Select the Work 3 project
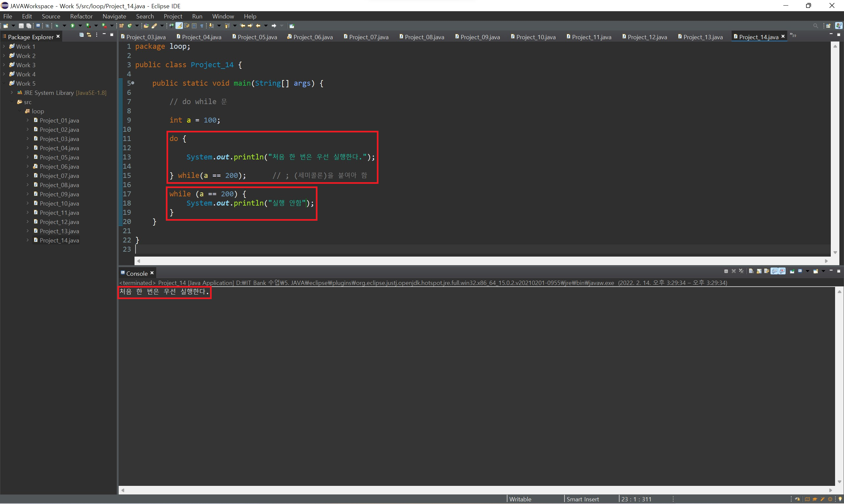The height and width of the screenshot is (504, 844). tap(26, 65)
